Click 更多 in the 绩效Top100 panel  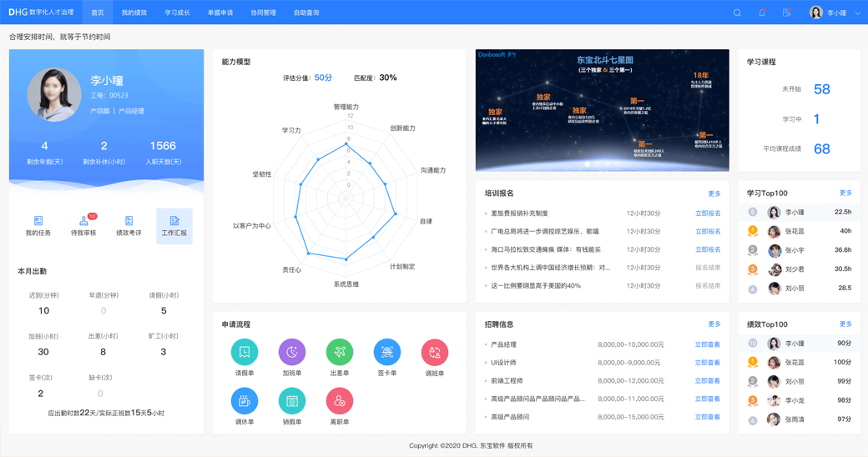click(x=845, y=324)
